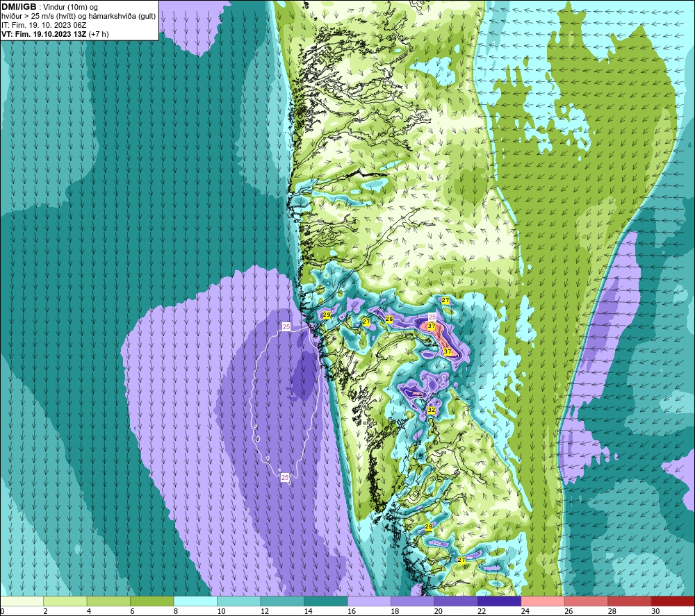This screenshot has width=695, height=616.
Task: Click the legend scale number 4
Action: pyautogui.click(x=89, y=611)
